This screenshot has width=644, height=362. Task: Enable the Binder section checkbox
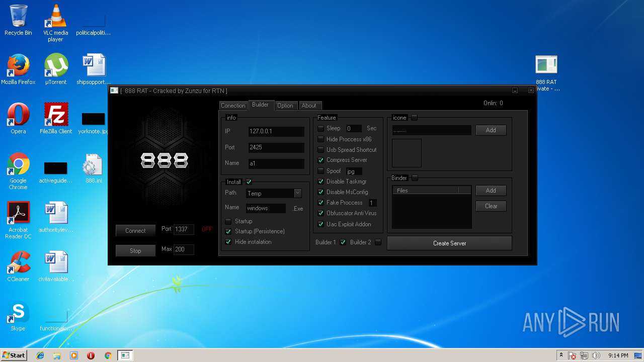(x=415, y=178)
